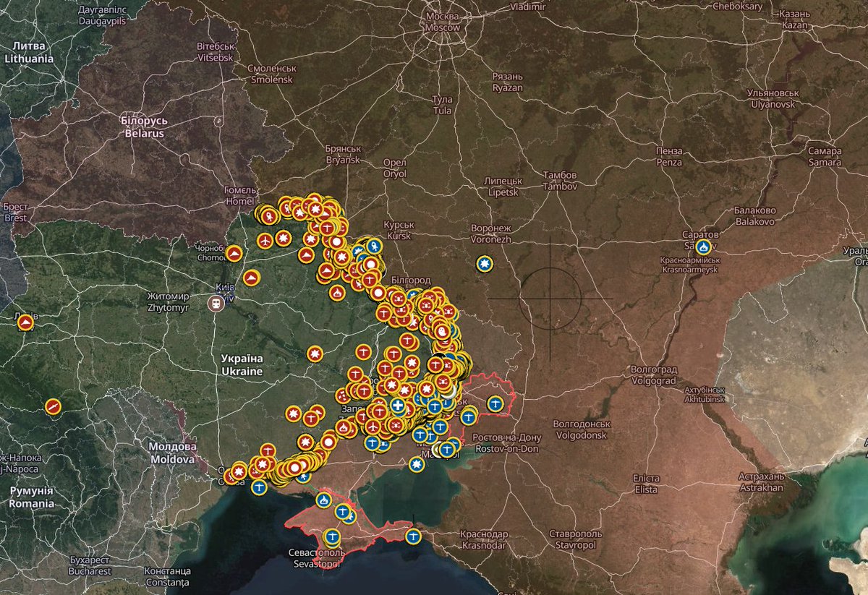This screenshot has width=868, height=595.
Task: Select the Ukraine country label
Action: [x=243, y=365]
